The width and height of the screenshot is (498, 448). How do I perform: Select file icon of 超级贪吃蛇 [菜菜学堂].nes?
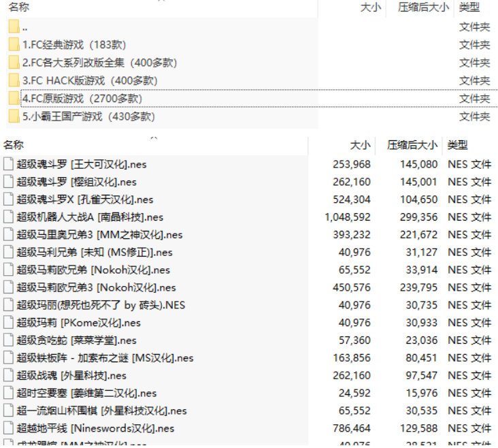tap(8, 340)
